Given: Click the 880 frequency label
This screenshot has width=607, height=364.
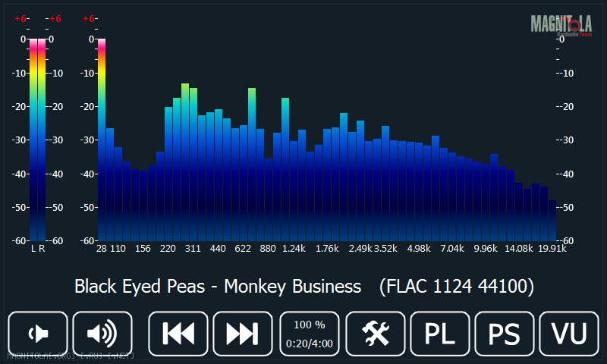Looking at the screenshot, I should 268,249.
